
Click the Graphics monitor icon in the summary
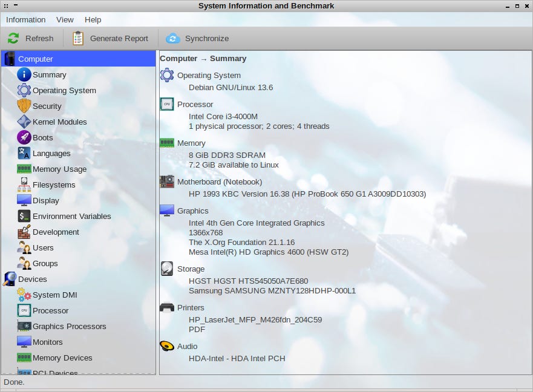point(167,211)
